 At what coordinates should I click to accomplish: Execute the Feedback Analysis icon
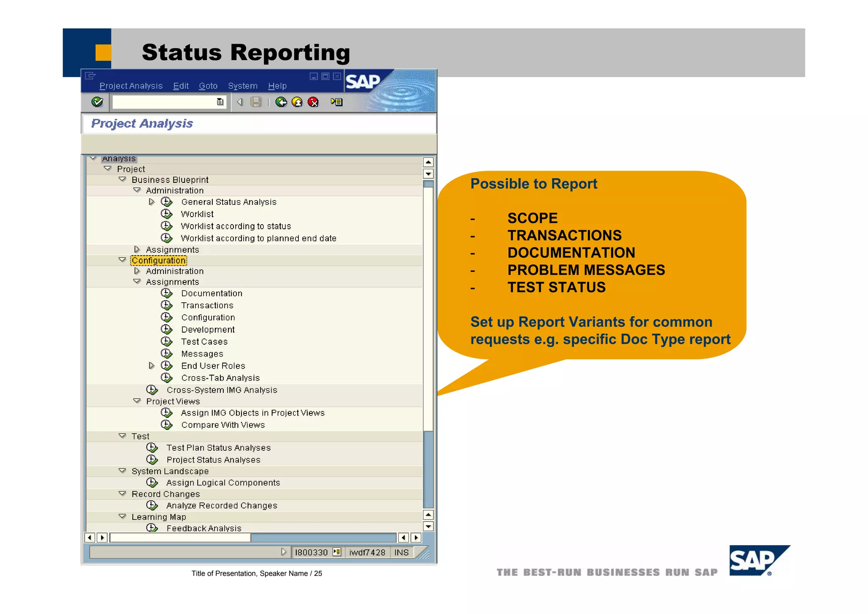pyautogui.click(x=152, y=528)
